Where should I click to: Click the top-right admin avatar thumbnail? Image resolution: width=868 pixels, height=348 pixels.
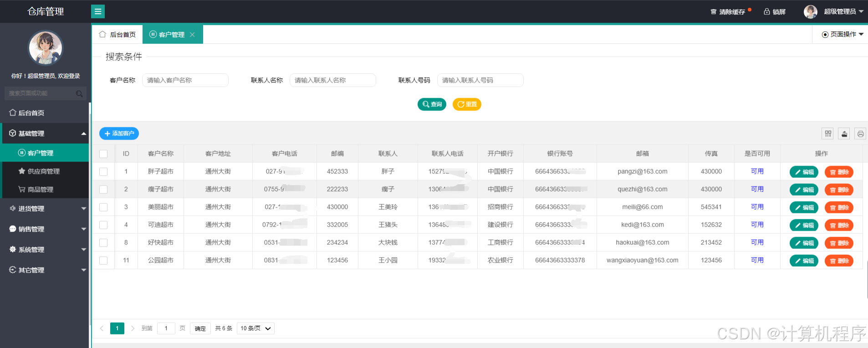tap(811, 11)
